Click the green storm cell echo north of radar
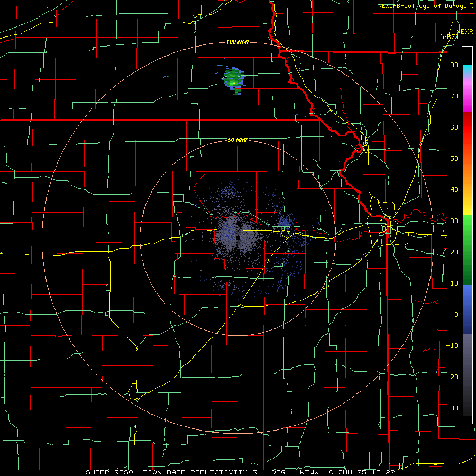Screen dimensions: 476x476 click(x=234, y=79)
